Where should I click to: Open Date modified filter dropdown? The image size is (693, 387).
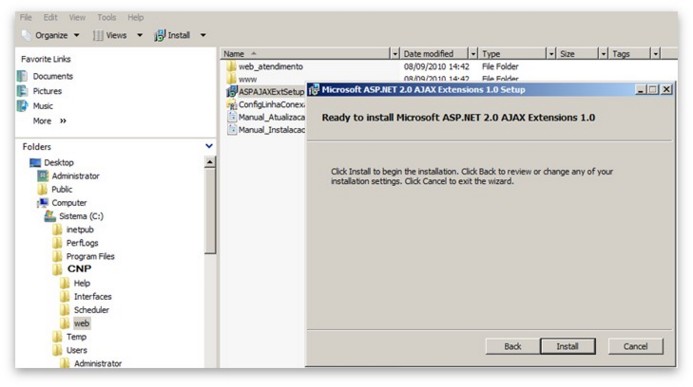click(473, 54)
